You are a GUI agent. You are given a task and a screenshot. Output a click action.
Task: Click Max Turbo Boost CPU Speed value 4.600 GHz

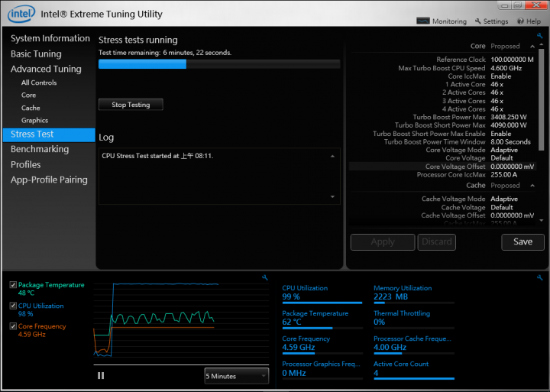506,68
